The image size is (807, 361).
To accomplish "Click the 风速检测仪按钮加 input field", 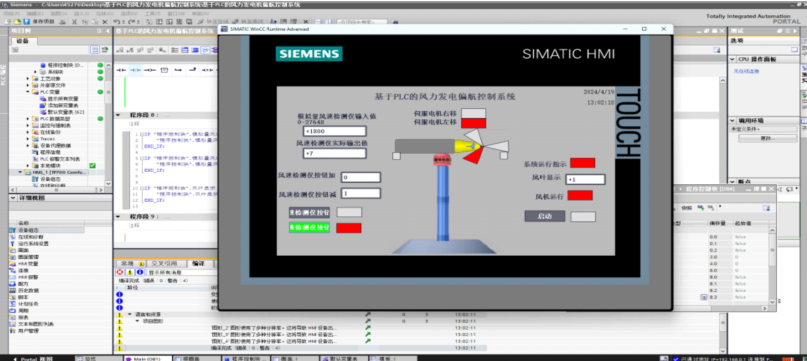I will 361,177.
